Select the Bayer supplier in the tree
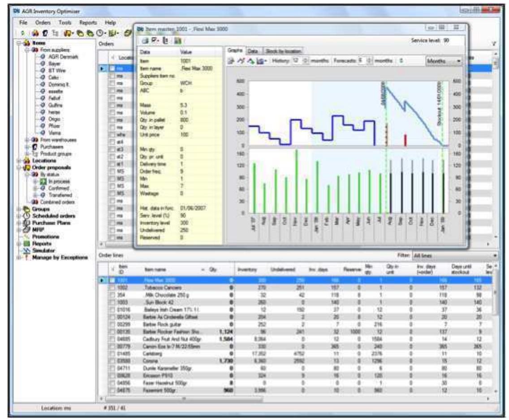This screenshot has height=420, width=509. click(54, 64)
